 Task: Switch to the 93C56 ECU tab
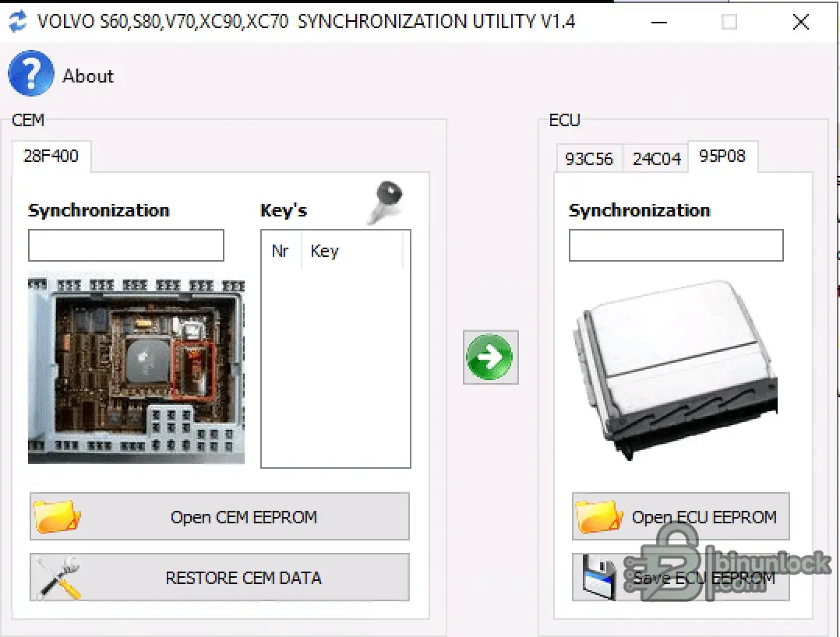tap(589, 159)
